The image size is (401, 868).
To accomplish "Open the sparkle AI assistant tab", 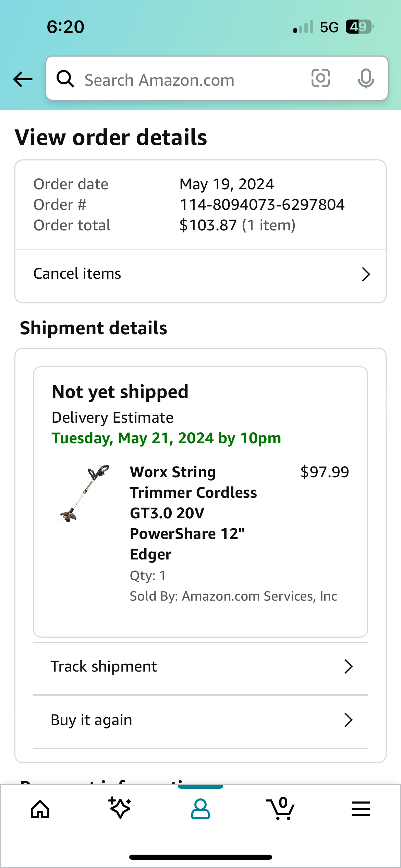I will 120,808.
